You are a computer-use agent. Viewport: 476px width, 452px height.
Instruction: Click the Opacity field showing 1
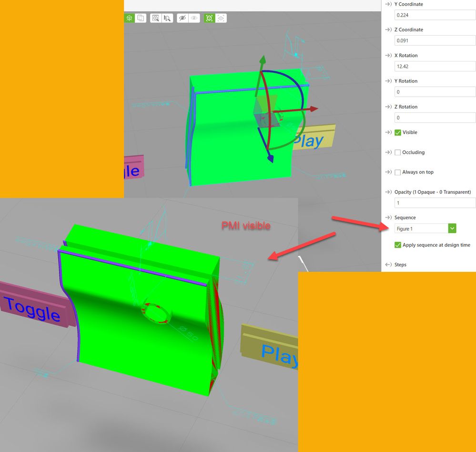pos(435,203)
